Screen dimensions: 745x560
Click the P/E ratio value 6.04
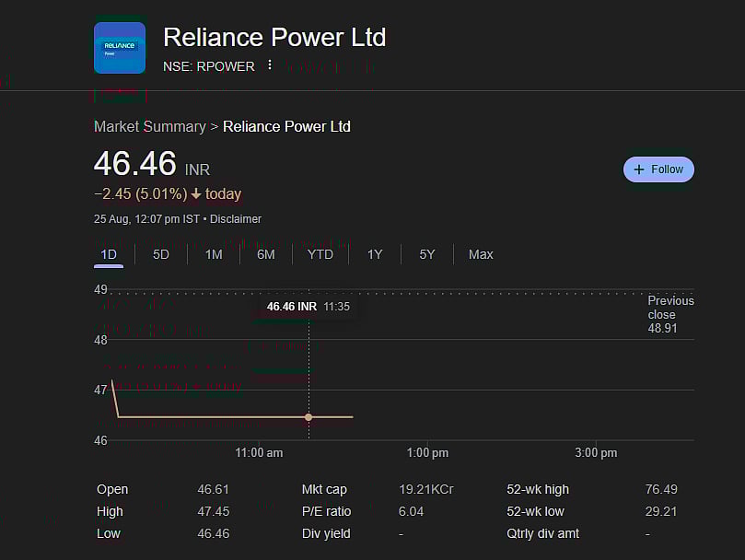(411, 511)
